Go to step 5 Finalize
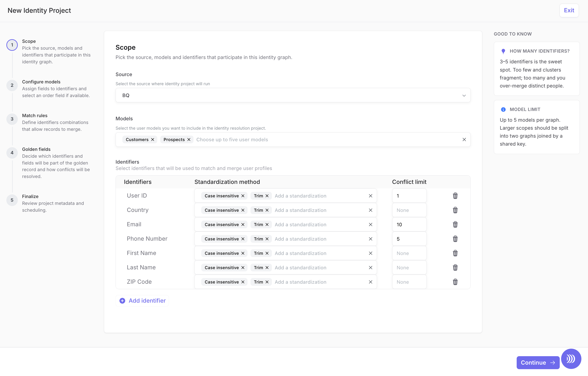This screenshot has width=588, height=376. [12, 200]
